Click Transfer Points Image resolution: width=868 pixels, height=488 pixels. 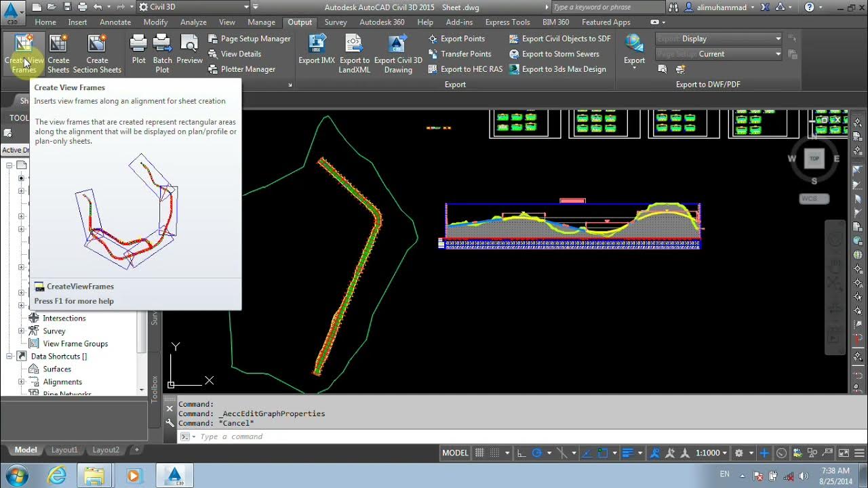click(459, 54)
